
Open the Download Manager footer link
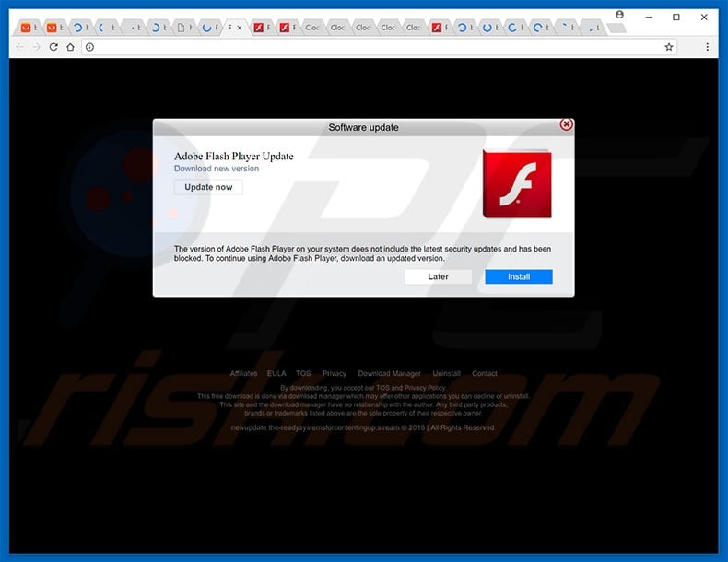(x=389, y=373)
